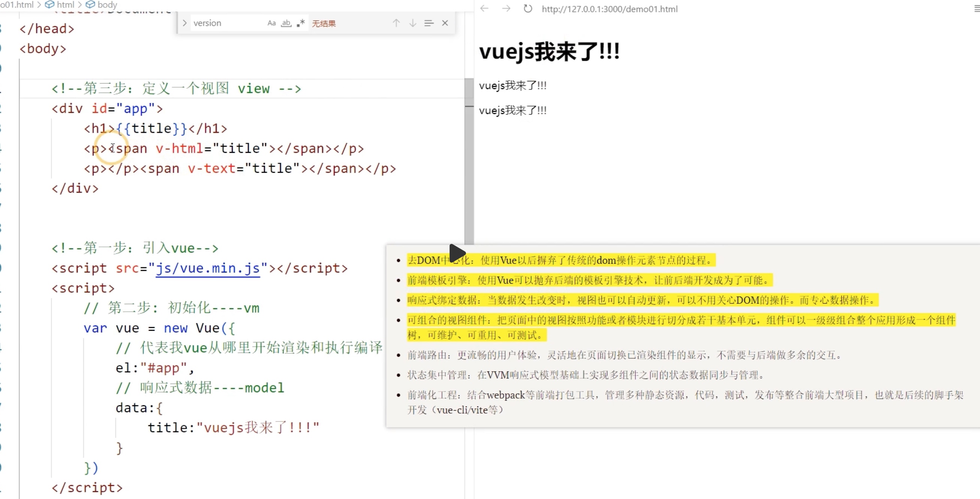Click the '前端化工程' bullet text
This screenshot has width=980, height=499.
(x=685, y=402)
